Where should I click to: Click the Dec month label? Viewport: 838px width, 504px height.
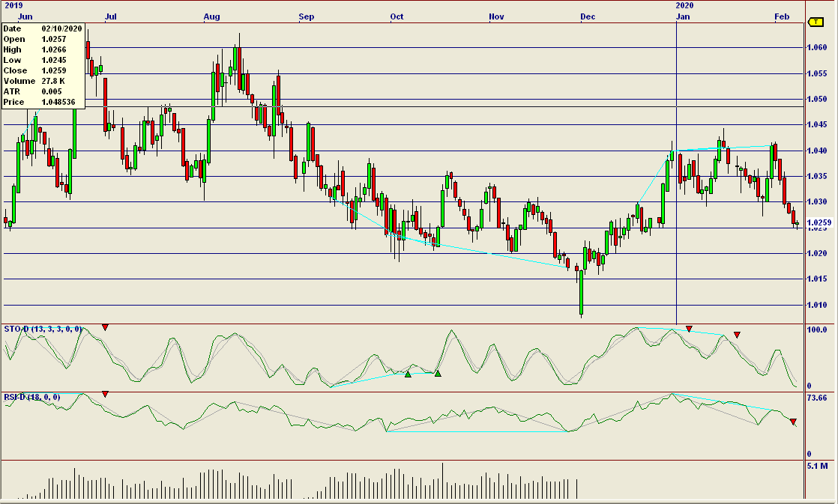coord(588,16)
